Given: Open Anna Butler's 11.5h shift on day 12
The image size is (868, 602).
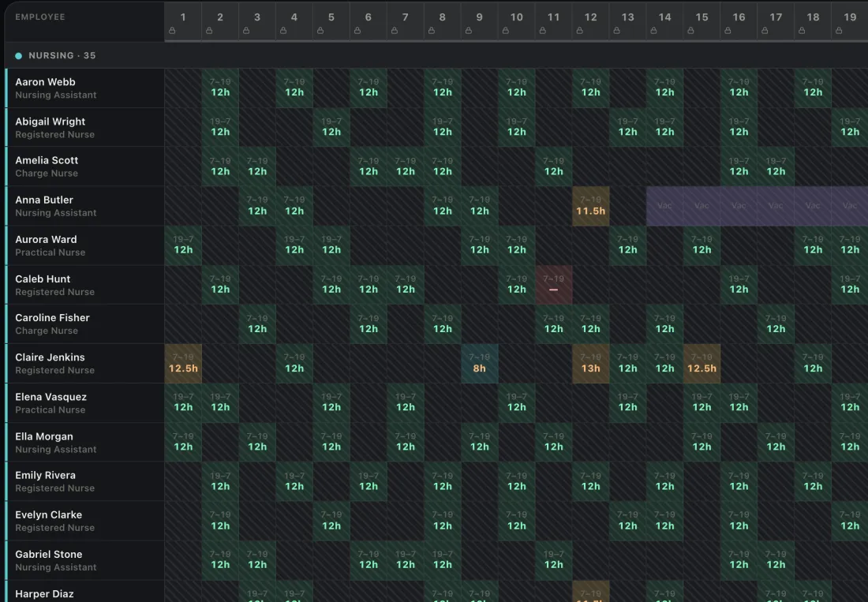Looking at the screenshot, I should [x=591, y=206].
